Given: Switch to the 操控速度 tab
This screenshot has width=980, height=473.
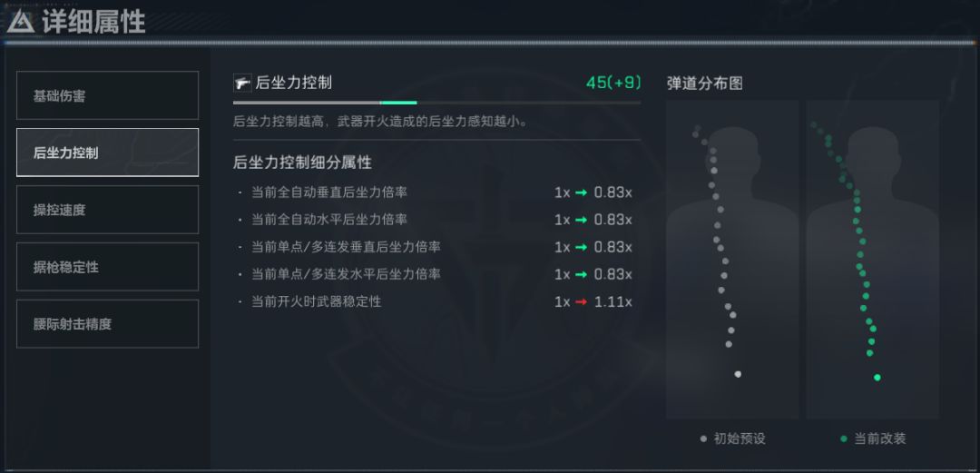Looking at the screenshot, I should click(107, 210).
